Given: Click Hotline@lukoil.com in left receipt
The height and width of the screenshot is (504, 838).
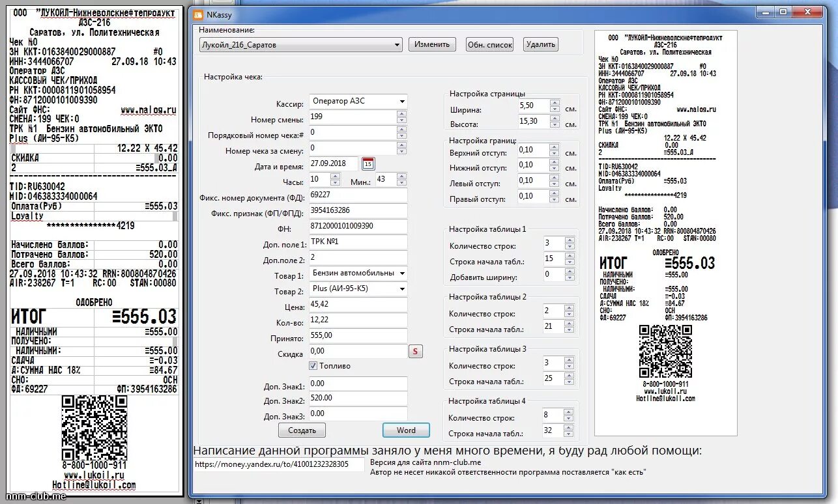Looking at the screenshot, I should point(94,485).
